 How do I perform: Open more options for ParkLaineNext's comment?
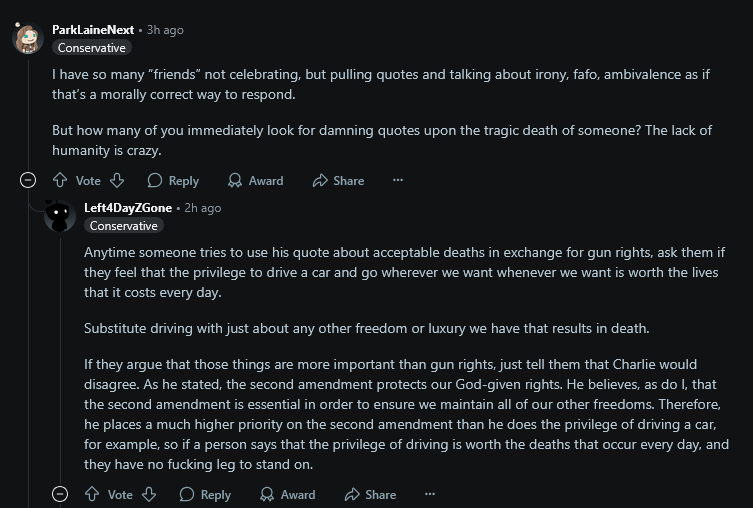pos(398,181)
